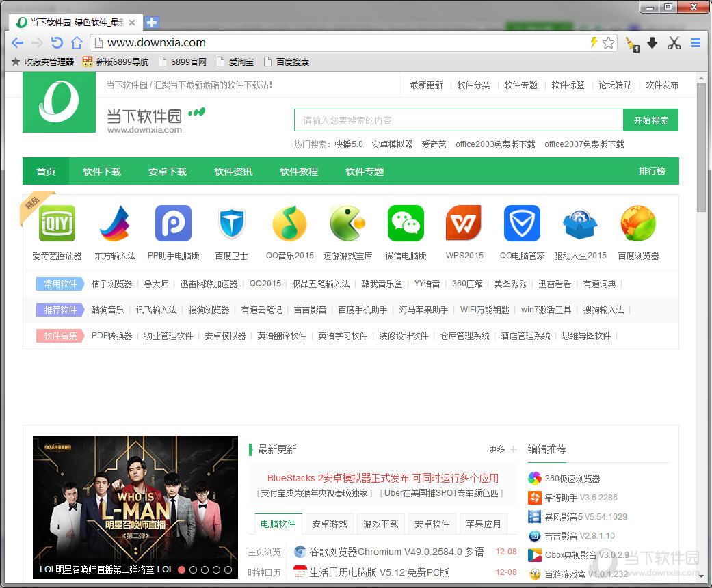Viewport: 712px width, 588px height.
Task: Open 谷歌浏览器Chromium V49 entry
Action: click(397, 552)
